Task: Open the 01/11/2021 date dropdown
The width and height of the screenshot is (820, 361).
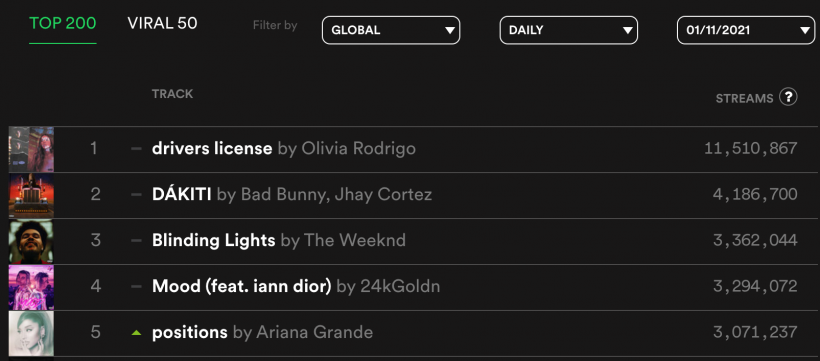Action: 746,30
